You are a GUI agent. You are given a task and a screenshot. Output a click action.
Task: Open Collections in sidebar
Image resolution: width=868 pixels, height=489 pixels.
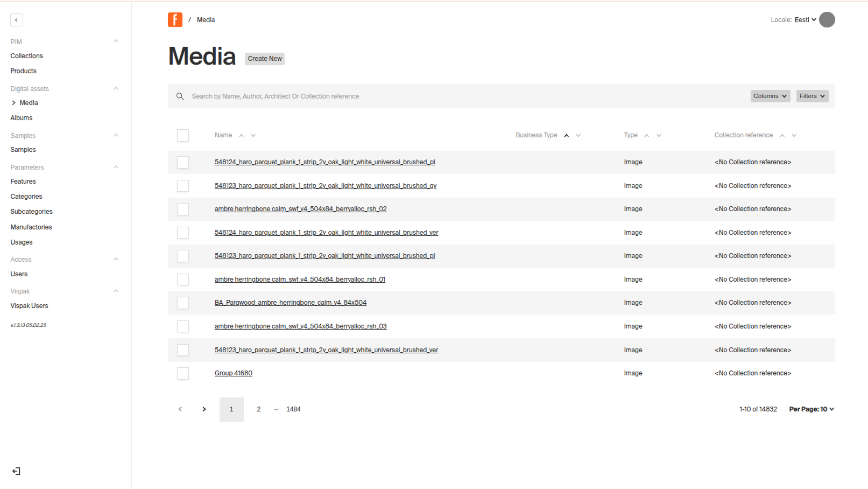point(27,56)
